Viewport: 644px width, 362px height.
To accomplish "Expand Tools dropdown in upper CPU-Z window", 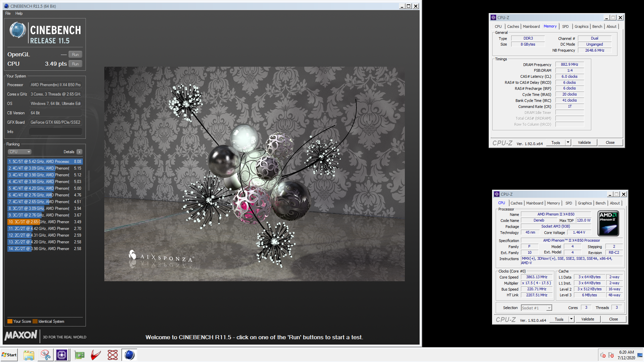I will (x=568, y=142).
